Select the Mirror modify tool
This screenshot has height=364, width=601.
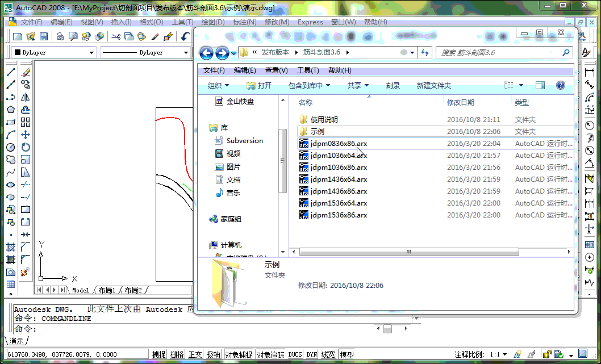point(26,97)
